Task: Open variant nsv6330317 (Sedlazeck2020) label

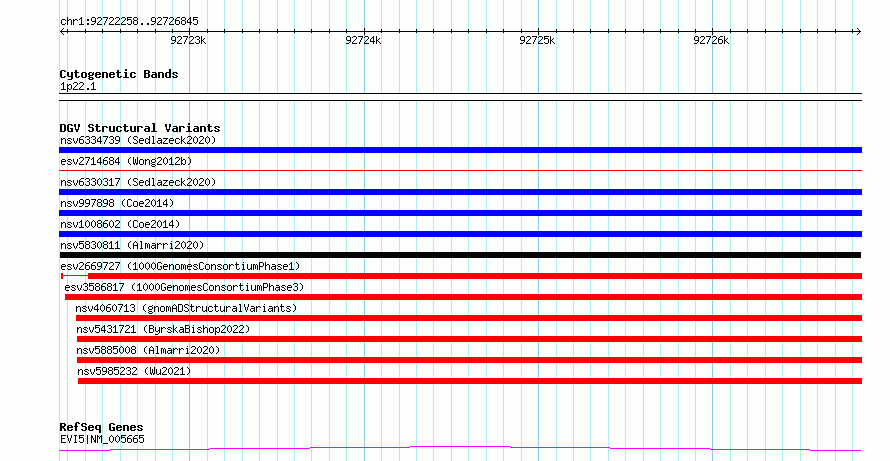Action: click(138, 182)
